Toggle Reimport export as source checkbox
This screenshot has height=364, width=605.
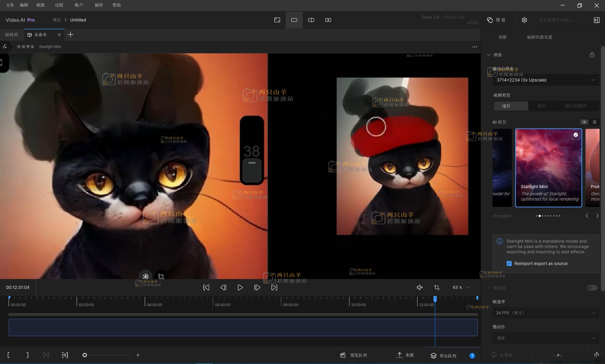click(509, 263)
